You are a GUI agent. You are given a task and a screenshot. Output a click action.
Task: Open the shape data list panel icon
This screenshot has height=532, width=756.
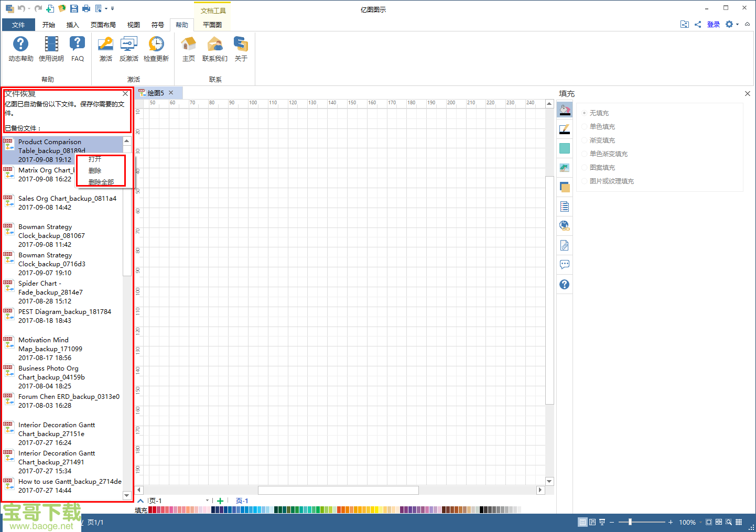pos(565,207)
